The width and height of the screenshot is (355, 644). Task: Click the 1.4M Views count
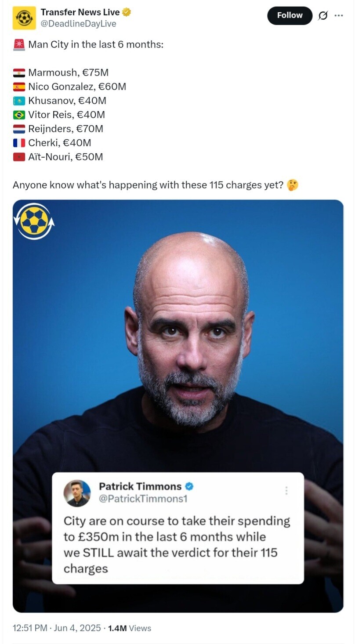130,628
